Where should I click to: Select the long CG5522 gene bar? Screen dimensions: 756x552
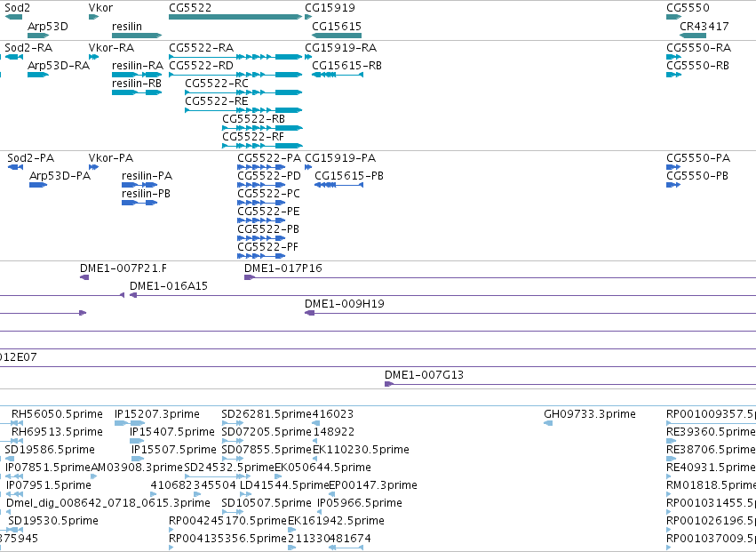235,17
